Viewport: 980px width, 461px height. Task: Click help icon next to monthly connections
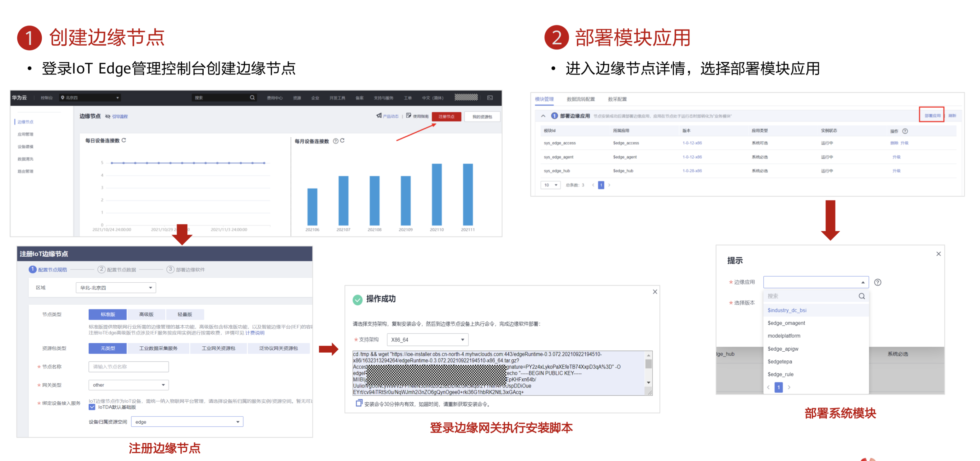point(335,141)
